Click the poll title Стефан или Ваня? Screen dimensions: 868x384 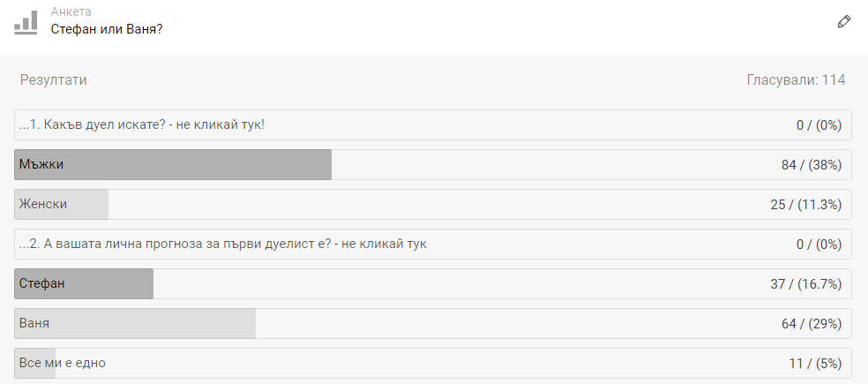click(107, 29)
